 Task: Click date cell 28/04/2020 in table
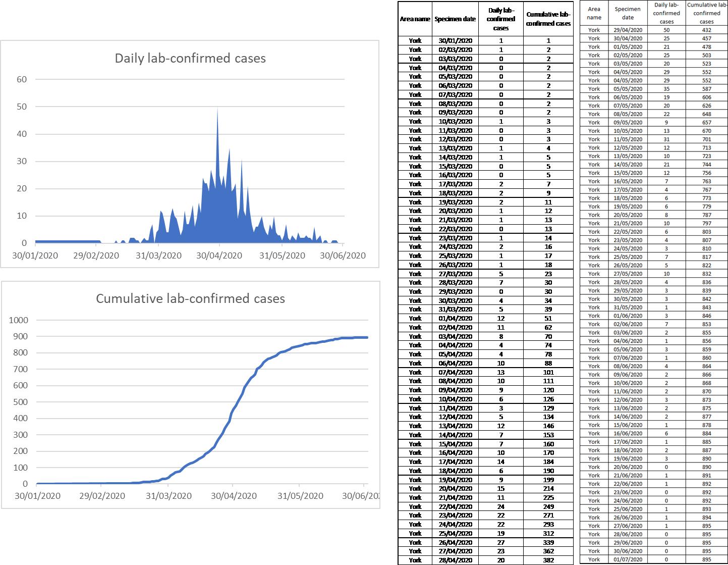(456, 560)
